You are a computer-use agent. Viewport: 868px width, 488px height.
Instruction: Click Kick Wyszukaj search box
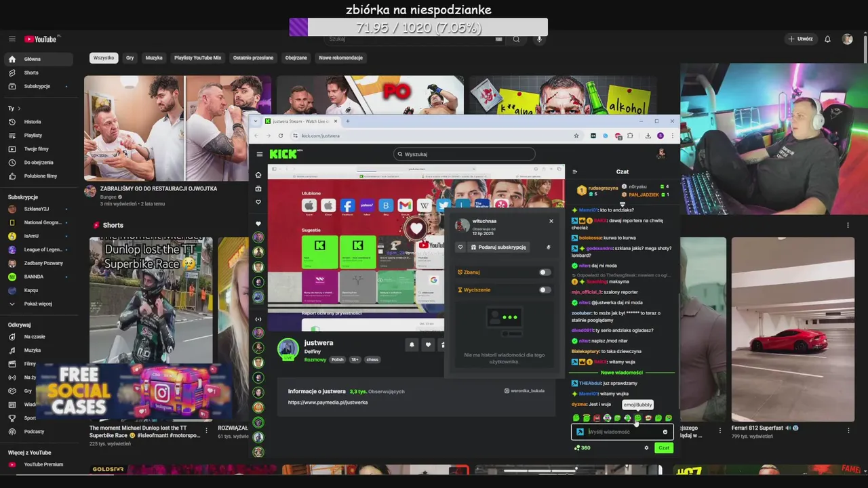[x=465, y=154]
